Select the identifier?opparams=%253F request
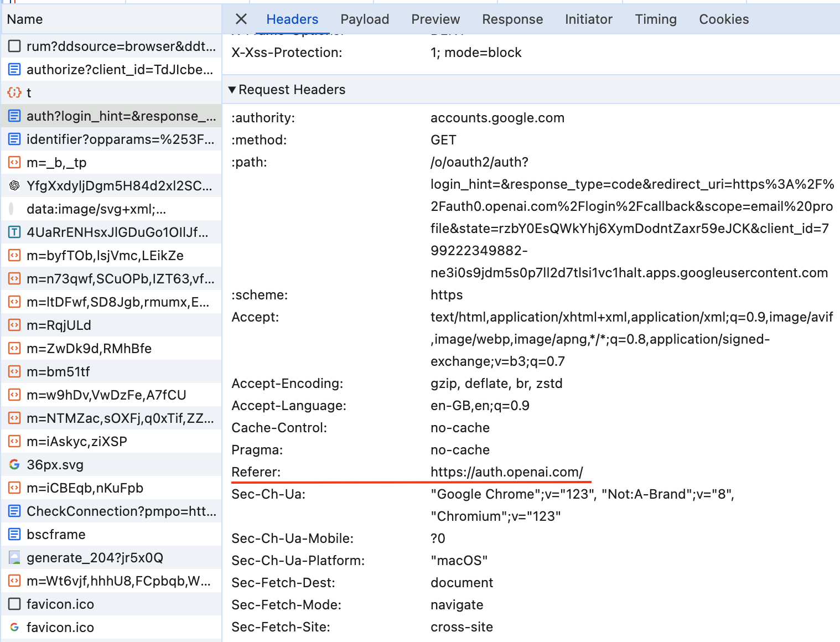This screenshot has height=642, width=840. point(111,139)
